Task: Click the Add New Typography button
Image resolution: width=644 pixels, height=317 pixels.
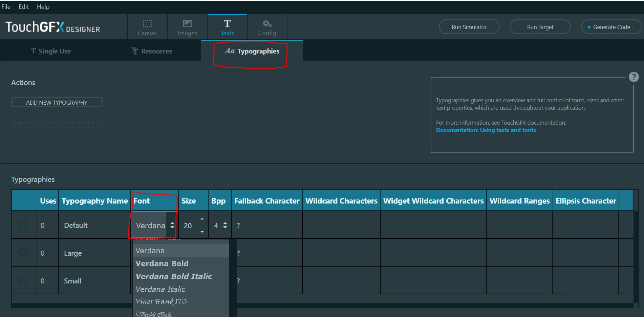Action: pyautogui.click(x=57, y=102)
